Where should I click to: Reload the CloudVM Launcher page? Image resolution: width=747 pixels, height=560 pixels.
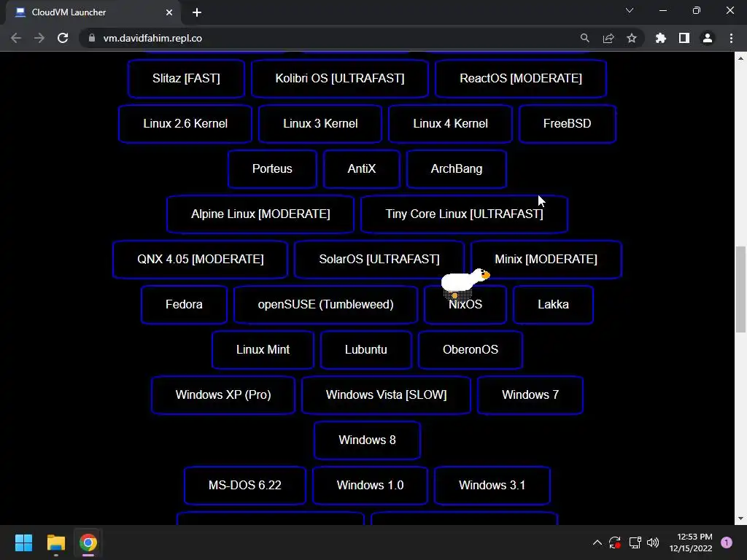point(63,38)
